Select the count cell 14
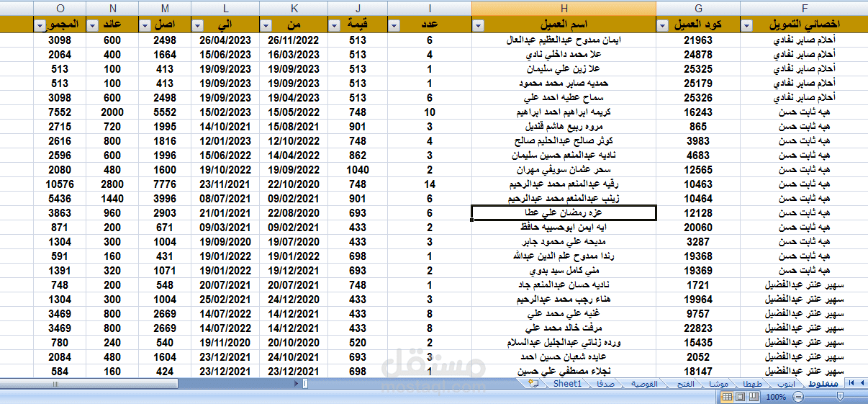868x404 pixels. pos(430,184)
